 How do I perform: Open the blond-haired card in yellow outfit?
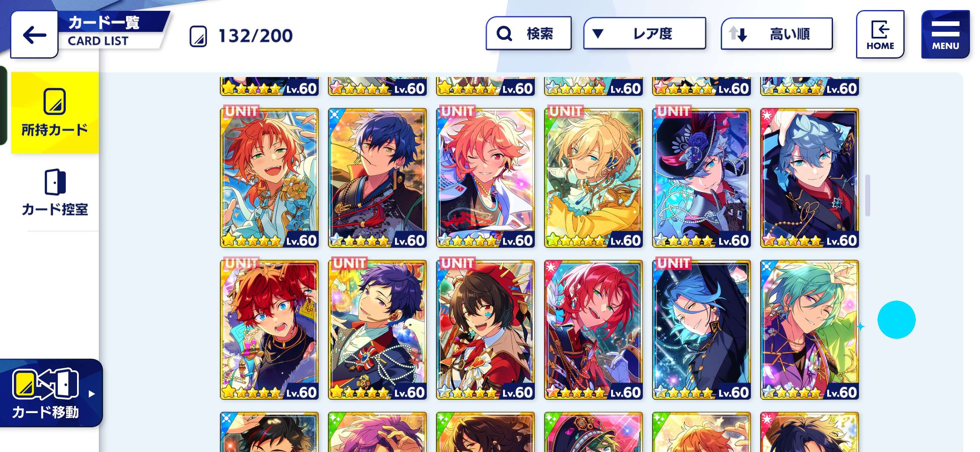pos(593,178)
